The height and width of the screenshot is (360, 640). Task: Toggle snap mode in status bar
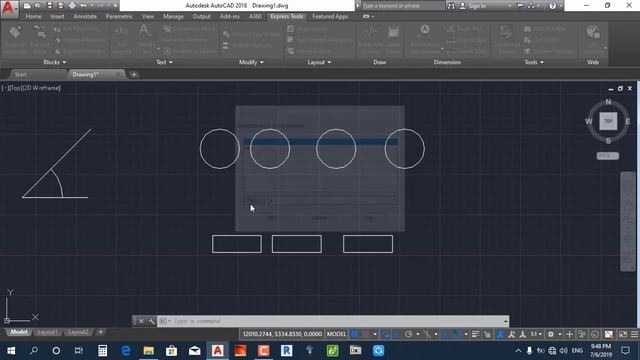365,334
